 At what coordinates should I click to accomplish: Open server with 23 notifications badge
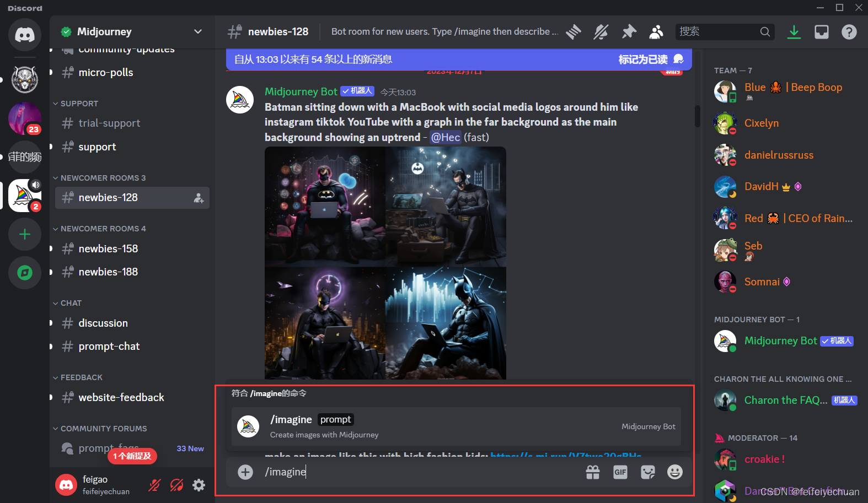[25, 118]
